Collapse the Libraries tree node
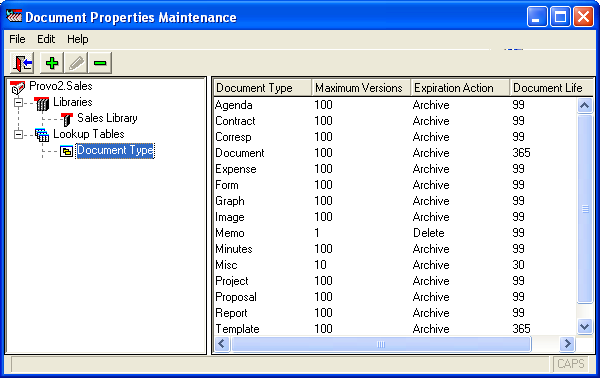This screenshot has height=378, width=600. (18, 103)
